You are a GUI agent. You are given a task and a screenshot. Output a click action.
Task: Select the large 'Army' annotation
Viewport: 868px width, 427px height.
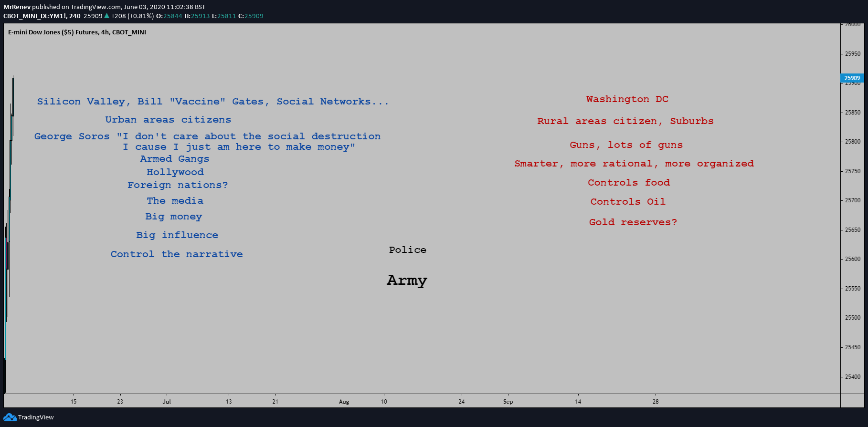(407, 281)
